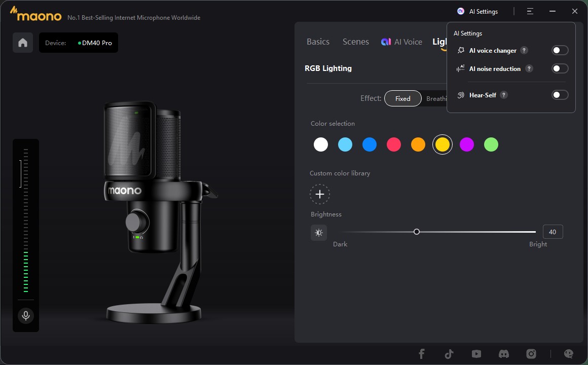Screen dimensions: 588x365
Task: Add a custom color to library
Action: click(320, 194)
